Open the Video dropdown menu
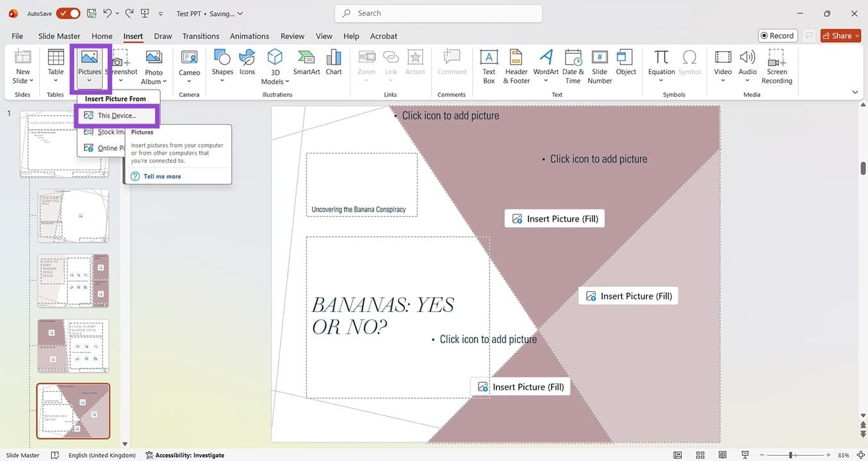 coord(723,81)
